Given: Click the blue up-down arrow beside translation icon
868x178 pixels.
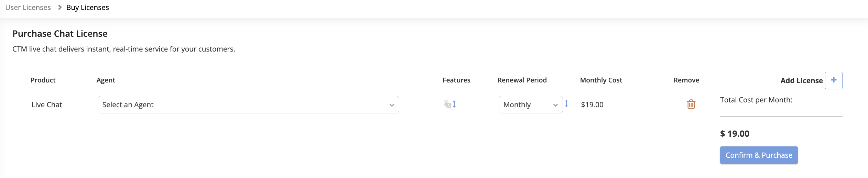Looking at the screenshot, I should [454, 104].
